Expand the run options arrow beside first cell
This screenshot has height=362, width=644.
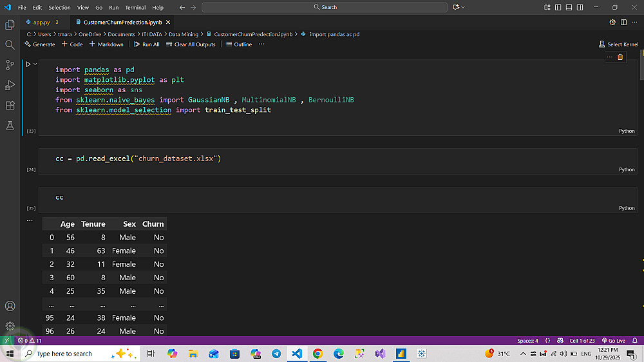coord(35,64)
